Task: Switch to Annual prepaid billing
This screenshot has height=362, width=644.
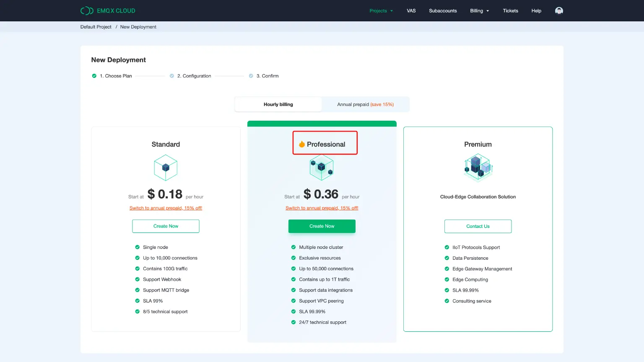Action: tap(365, 104)
